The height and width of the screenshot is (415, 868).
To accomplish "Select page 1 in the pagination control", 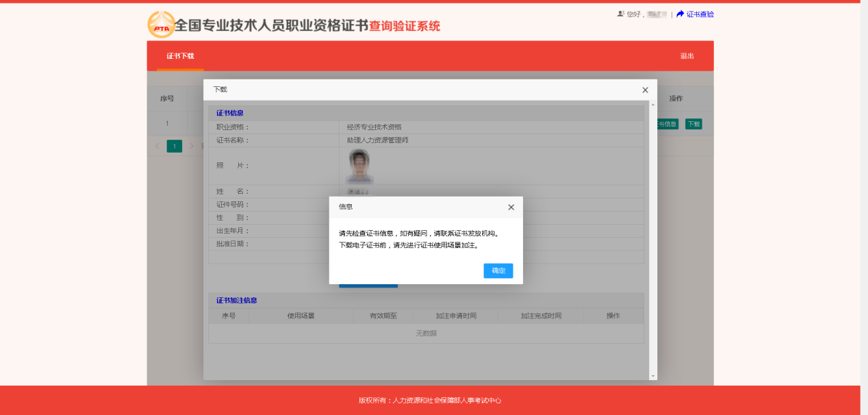I will pyautogui.click(x=174, y=146).
